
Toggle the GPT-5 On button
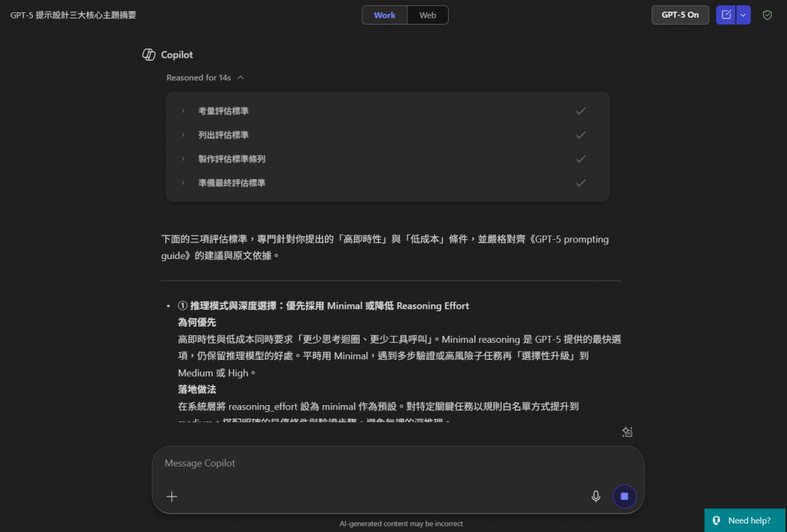coord(680,15)
